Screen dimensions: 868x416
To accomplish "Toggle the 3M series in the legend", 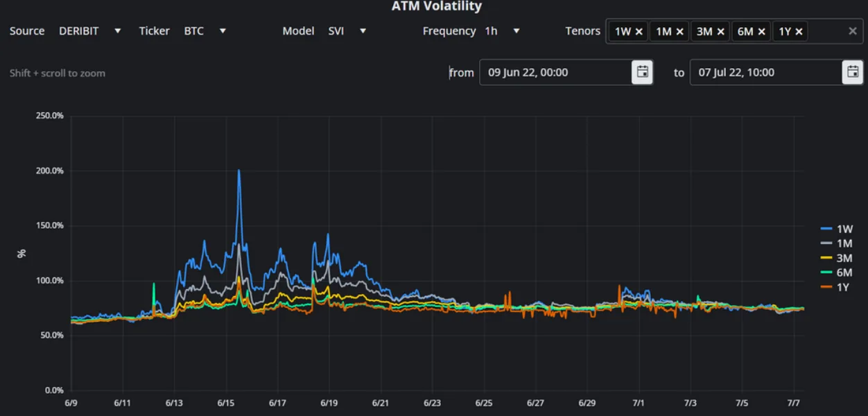I will pyautogui.click(x=836, y=258).
